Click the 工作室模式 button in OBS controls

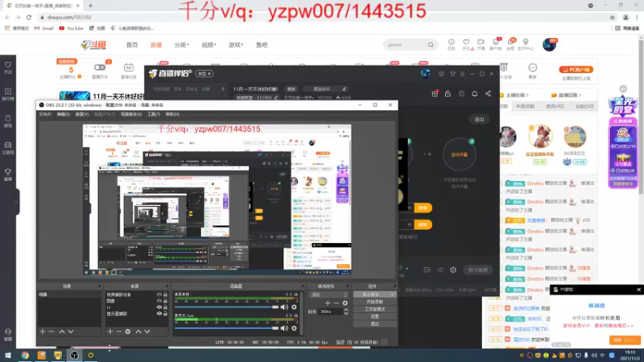(374, 309)
